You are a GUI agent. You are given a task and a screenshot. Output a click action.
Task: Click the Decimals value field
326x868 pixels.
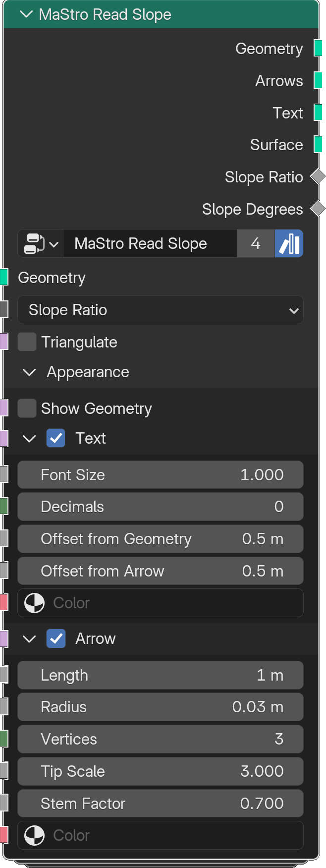[x=161, y=507]
